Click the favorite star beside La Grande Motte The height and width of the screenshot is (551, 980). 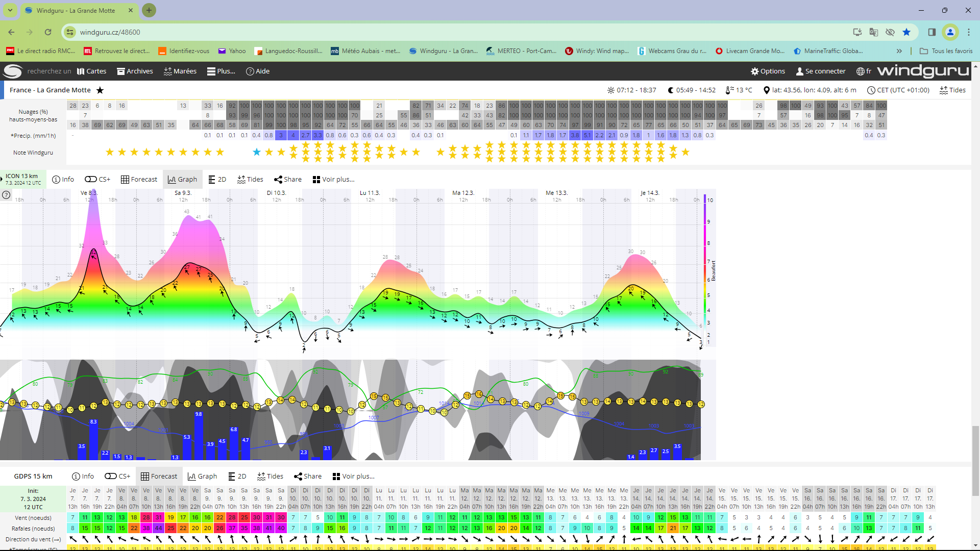[x=100, y=90]
